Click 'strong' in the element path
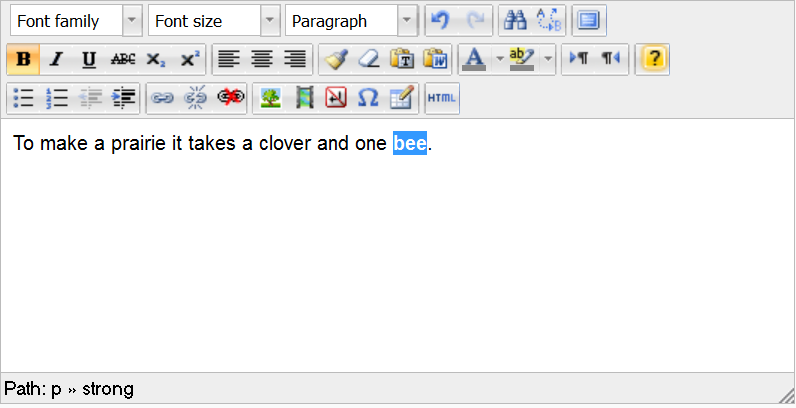 click(x=109, y=389)
